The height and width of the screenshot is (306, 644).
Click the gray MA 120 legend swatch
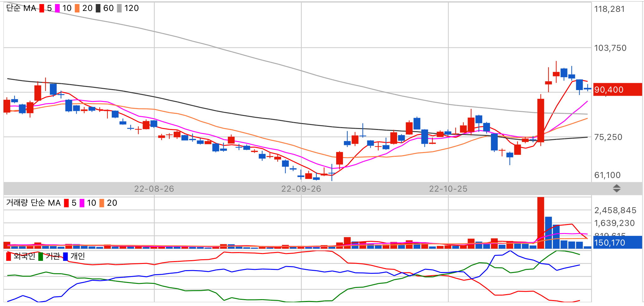tap(119, 8)
